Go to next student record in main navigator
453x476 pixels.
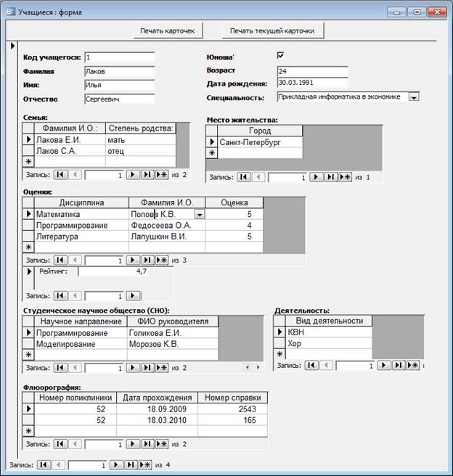[116, 465]
